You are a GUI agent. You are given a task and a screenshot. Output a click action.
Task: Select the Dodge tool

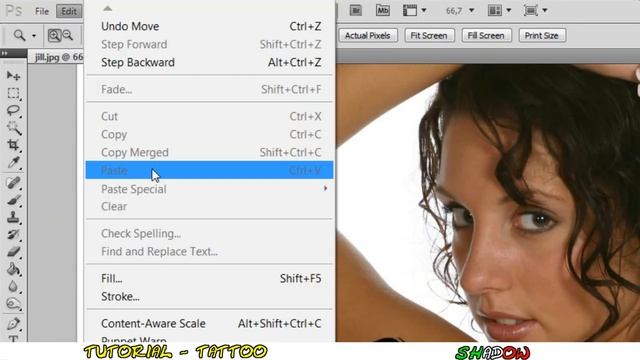point(13,304)
